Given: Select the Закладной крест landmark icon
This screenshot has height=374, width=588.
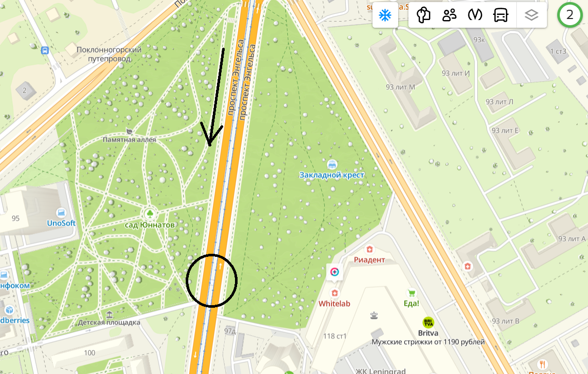Looking at the screenshot, I should pos(332,164).
